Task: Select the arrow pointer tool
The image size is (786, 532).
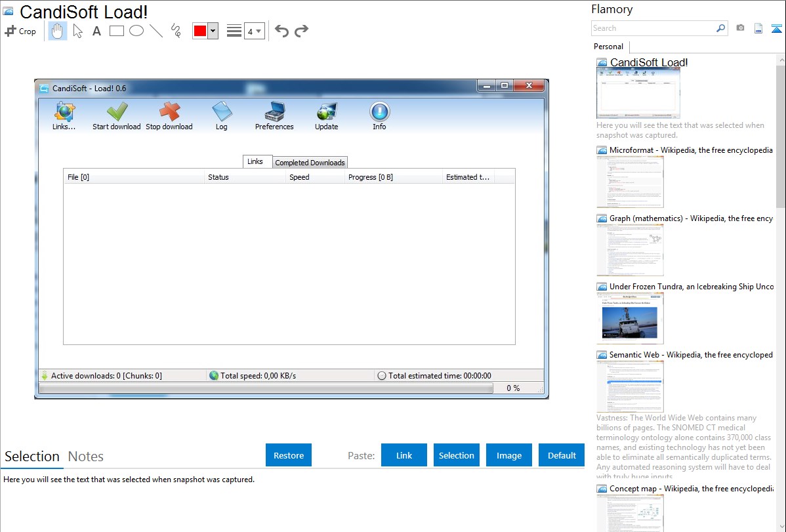Action: (x=77, y=31)
